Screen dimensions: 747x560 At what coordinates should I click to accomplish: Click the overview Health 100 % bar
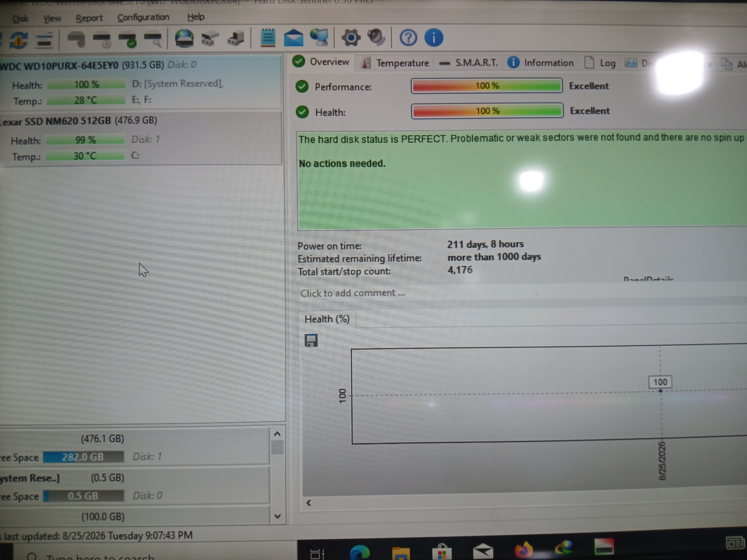click(x=487, y=111)
